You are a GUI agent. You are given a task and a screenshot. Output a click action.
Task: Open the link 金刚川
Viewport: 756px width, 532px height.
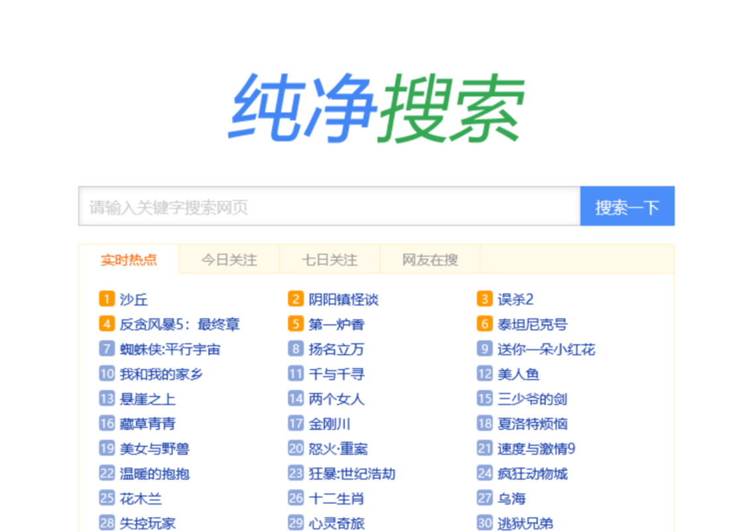330,424
